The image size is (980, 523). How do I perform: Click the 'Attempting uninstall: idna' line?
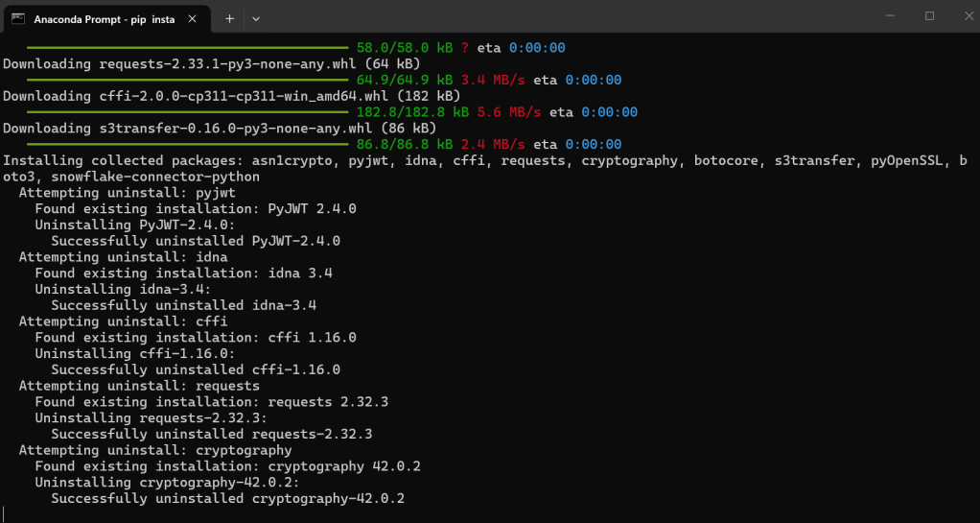(x=123, y=257)
